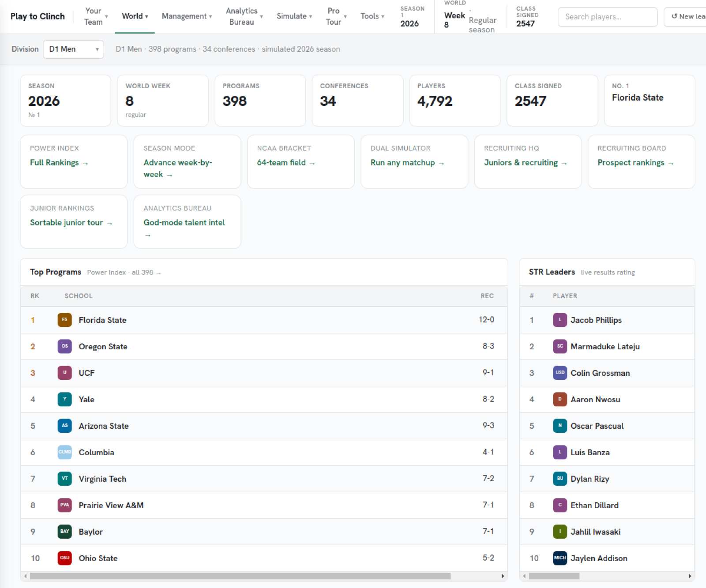
Task: Click the Ohio State OSU badge
Action: coord(64,558)
